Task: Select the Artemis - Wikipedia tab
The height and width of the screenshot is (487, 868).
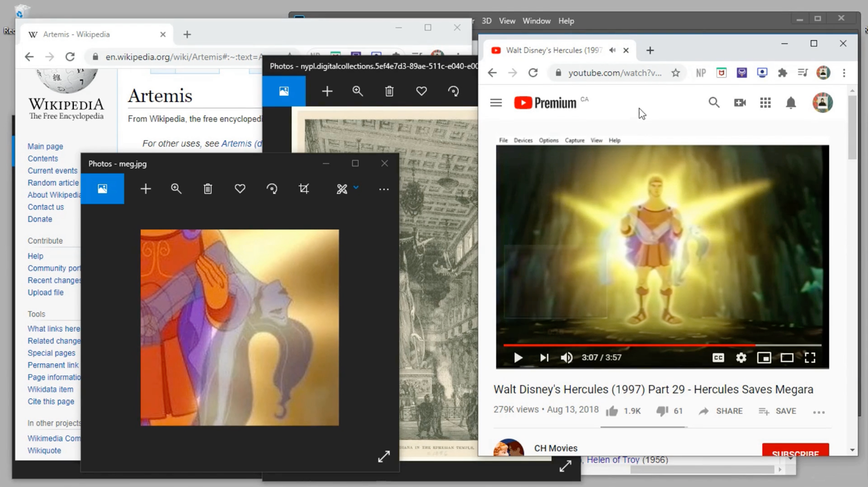Action: coord(97,34)
